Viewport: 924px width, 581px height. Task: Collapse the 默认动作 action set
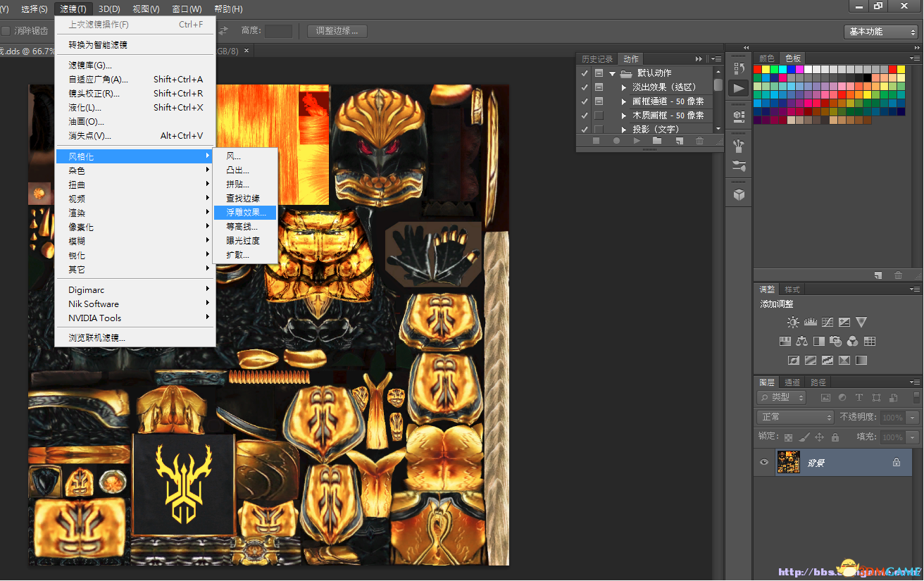pyautogui.click(x=613, y=73)
